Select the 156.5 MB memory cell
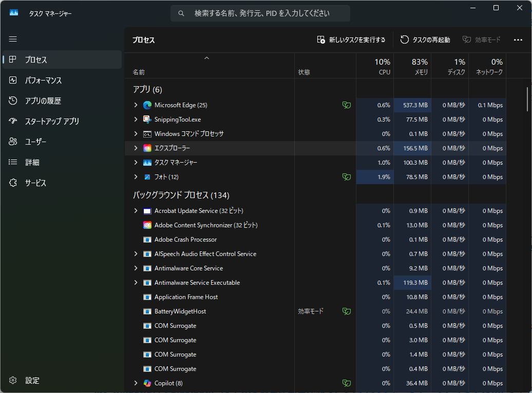Viewport: 532px width, 393px height. 412,148
